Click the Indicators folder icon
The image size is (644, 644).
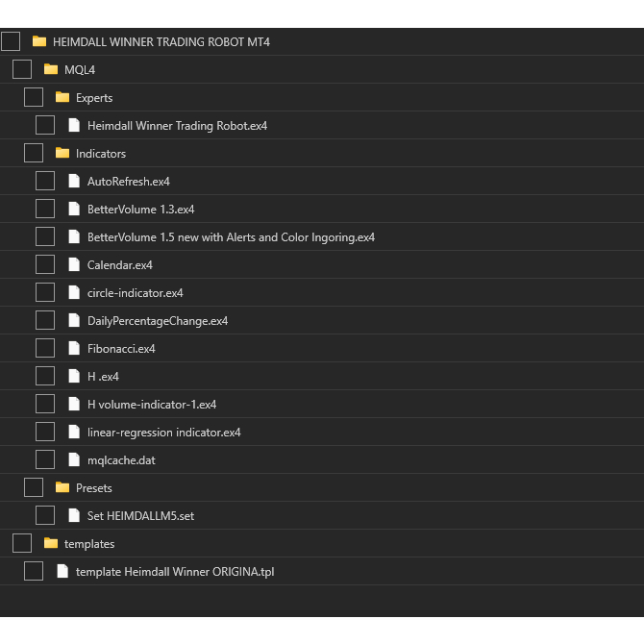[62, 153]
